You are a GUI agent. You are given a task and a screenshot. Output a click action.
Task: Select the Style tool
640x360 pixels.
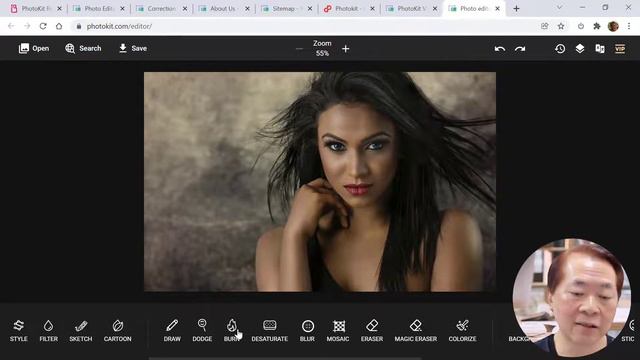(19, 331)
